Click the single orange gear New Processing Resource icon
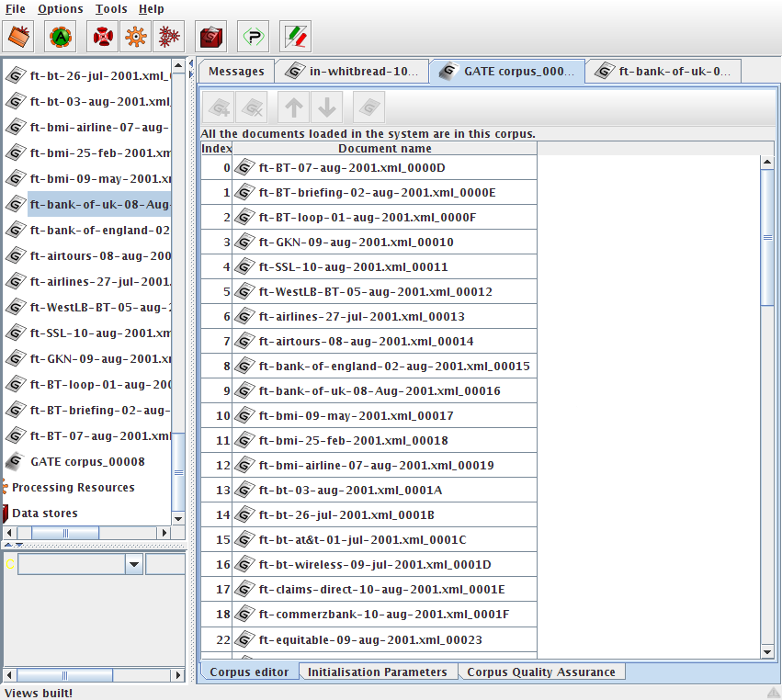 pos(136,37)
